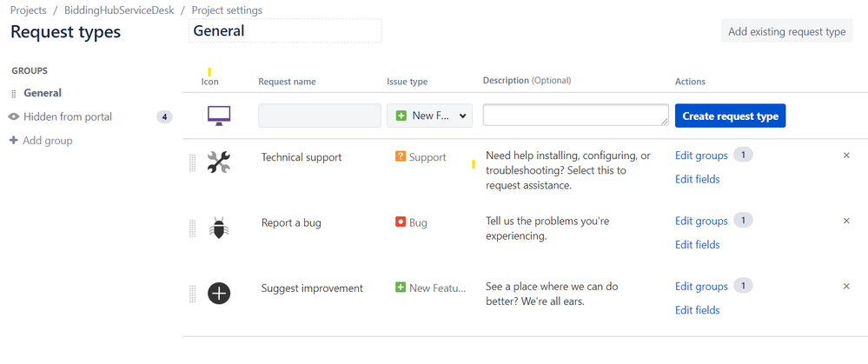Click the purple monitor icon for new request
Viewport: 868px width, 364px height.
(x=219, y=116)
